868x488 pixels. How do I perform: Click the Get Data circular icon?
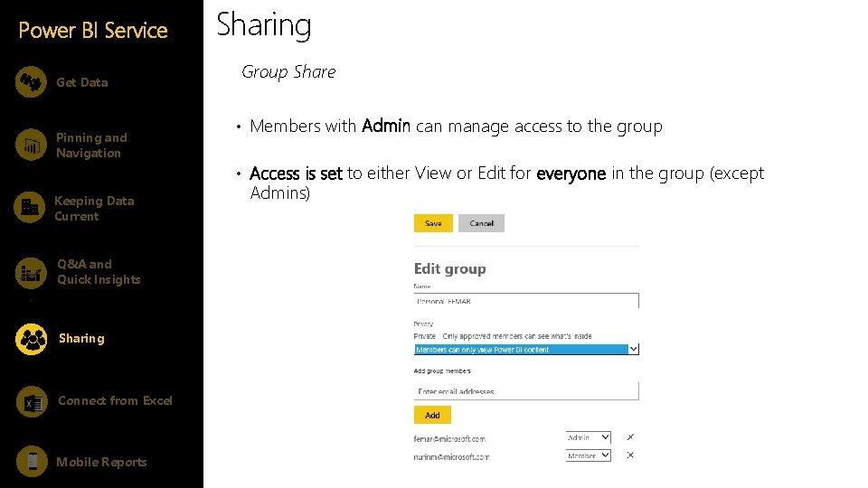click(31, 82)
